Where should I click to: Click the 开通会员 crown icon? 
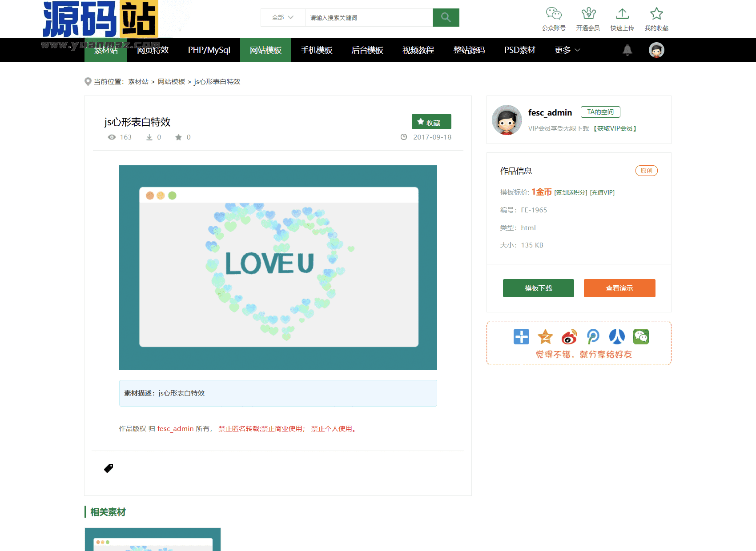click(x=588, y=14)
